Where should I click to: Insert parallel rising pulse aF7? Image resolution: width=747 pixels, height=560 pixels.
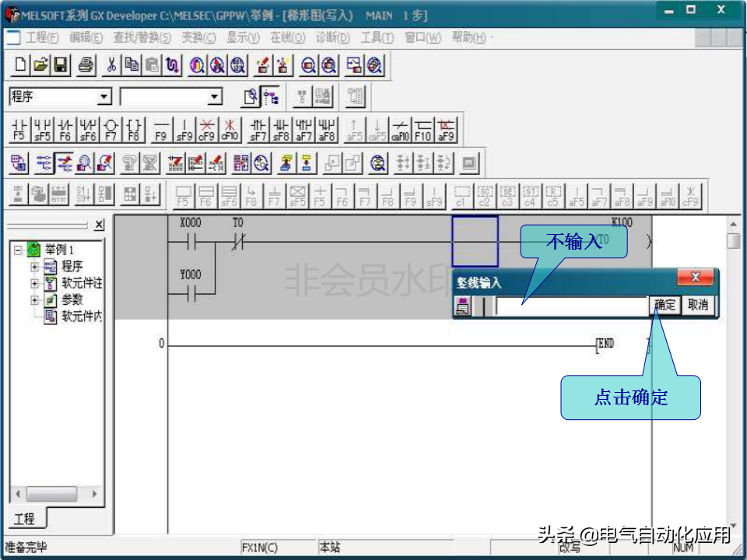pos(303,130)
